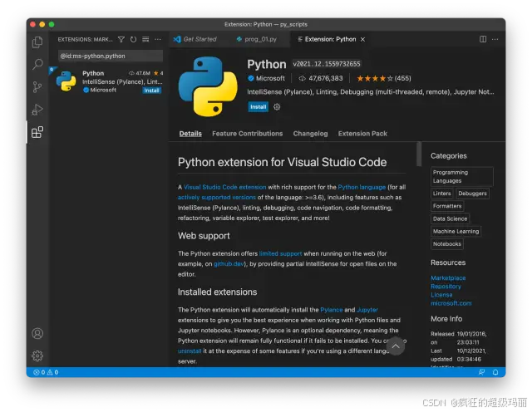
Task: Open extension manage gear beside Install
Action: point(277,107)
